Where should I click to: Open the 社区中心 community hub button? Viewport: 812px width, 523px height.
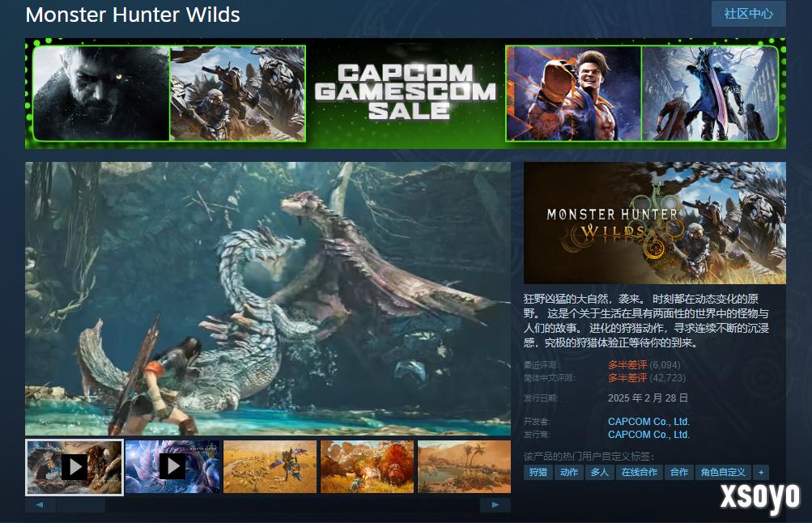(748, 14)
